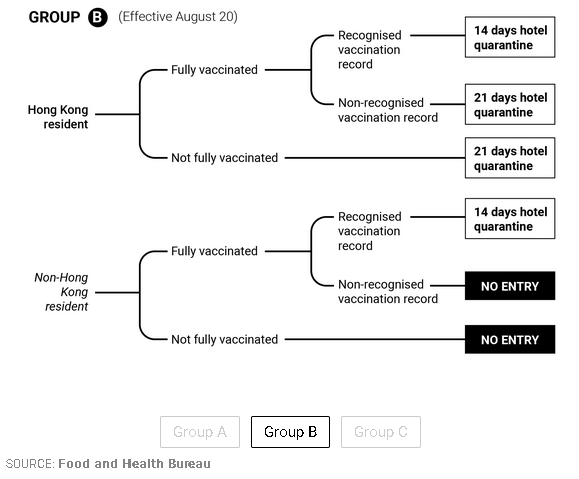Click 21 days box for not fully vaccinated
The image size is (579, 479).
[510, 158]
